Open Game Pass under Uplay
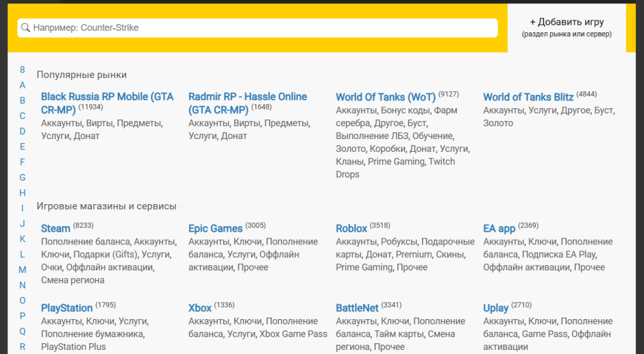 [544, 334]
